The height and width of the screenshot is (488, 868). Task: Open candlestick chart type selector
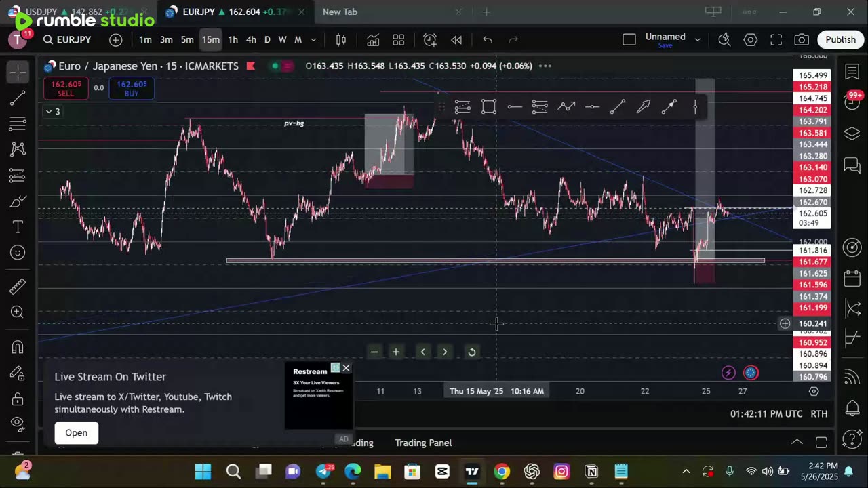point(341,40)
